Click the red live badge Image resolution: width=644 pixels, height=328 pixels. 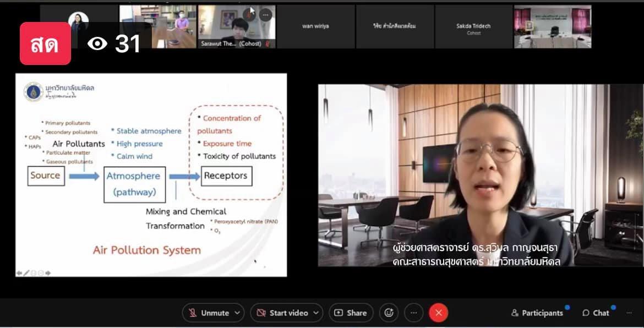pos(45,43)
